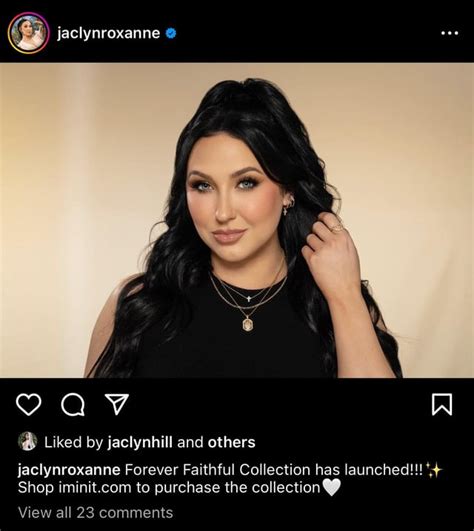
Task: Click jaclynroxanne username in the caption
Action: tap(69, 470)
